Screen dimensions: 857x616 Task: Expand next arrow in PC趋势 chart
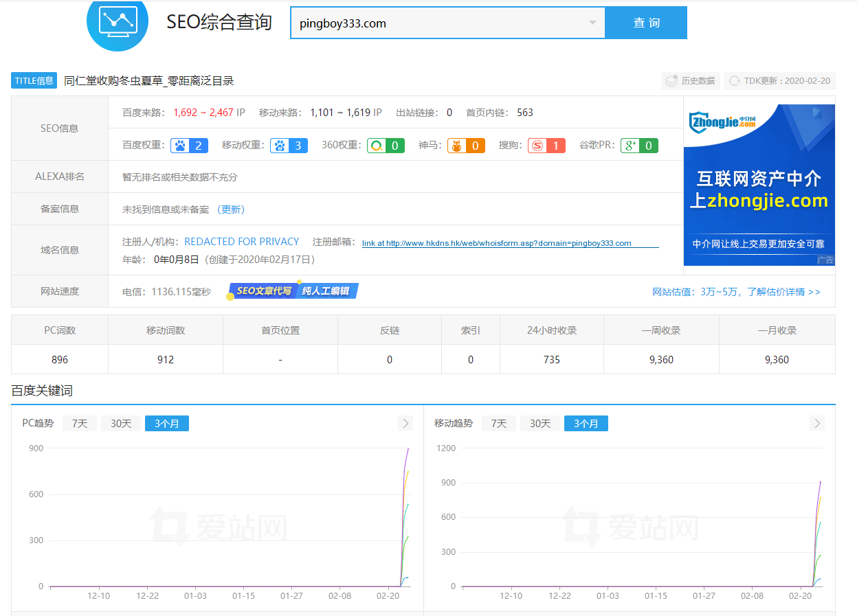[405, 423]
